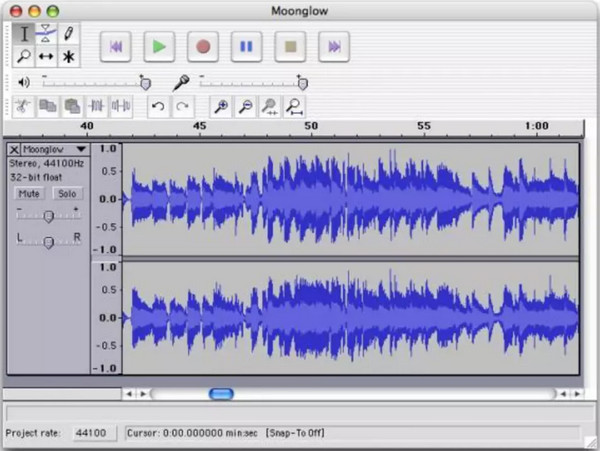600x451 pixels.
Task: Fit project in window zoom icon
Action: coord(293,107)
